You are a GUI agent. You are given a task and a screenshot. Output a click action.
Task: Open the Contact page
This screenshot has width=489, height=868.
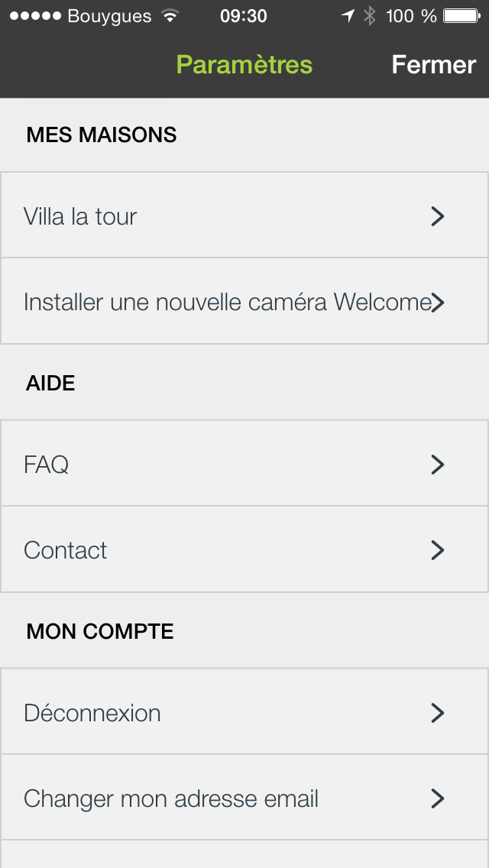click(x=66, y=551)
